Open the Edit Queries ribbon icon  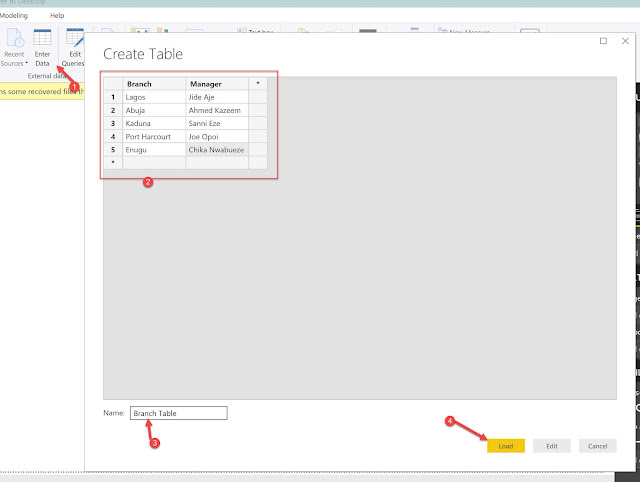[x=73, y=48]
